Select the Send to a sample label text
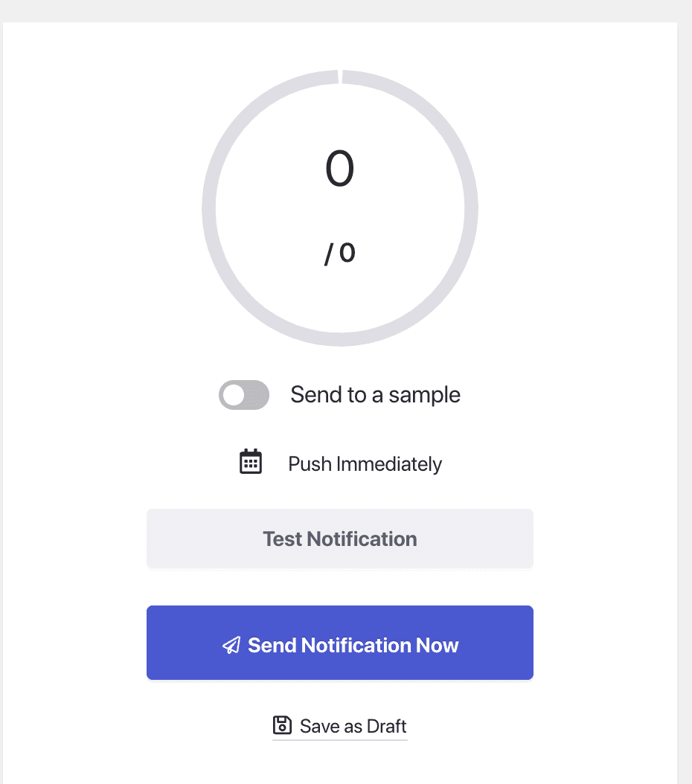 (x=375, y=395)
